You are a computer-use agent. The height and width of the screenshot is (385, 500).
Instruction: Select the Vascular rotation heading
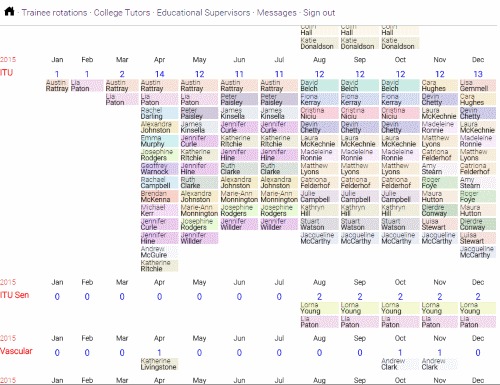[x=16, y=351]
